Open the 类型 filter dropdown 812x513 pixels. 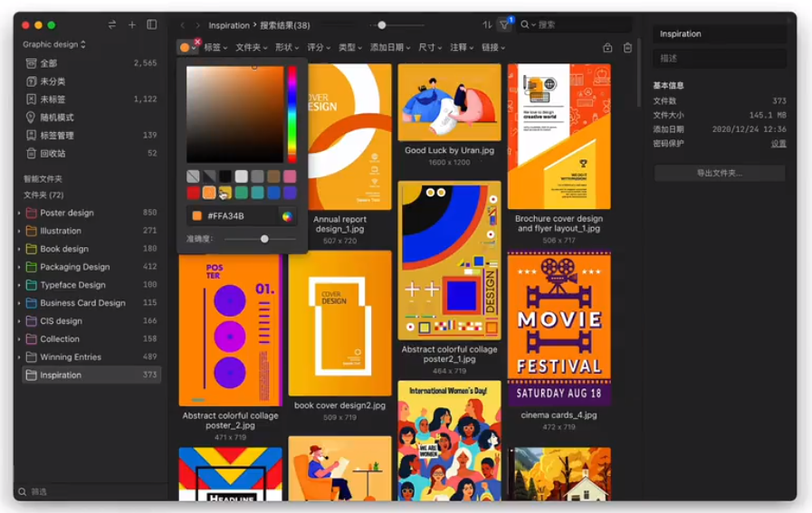(350, 48)
